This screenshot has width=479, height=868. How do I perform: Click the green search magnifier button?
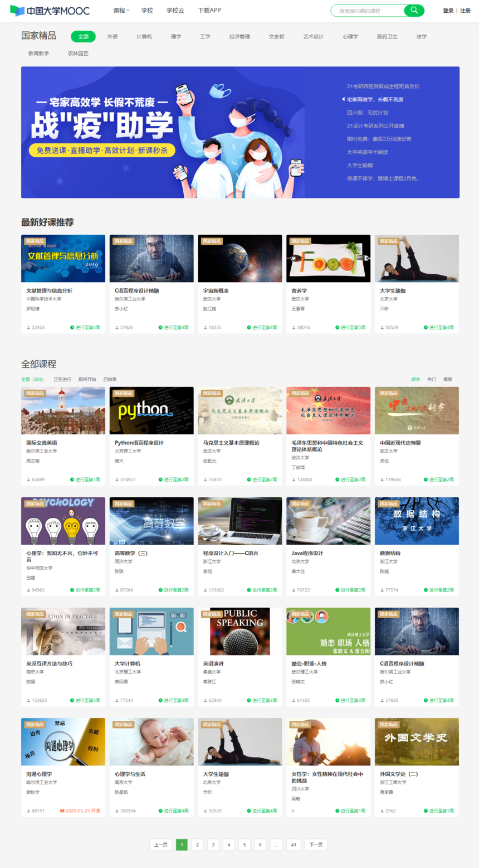point(414,11)
